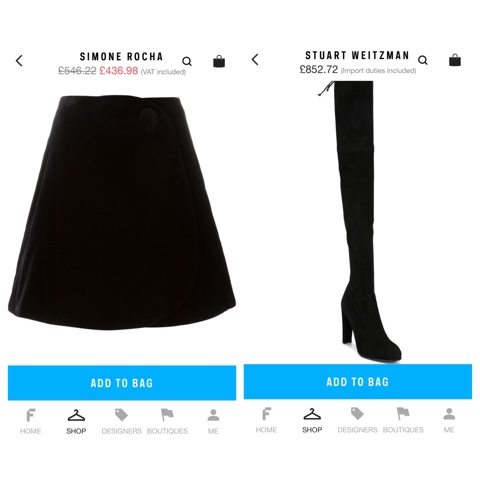
Task: Open shopping bag on Simone Rocha screen
Action: (219, 61)
